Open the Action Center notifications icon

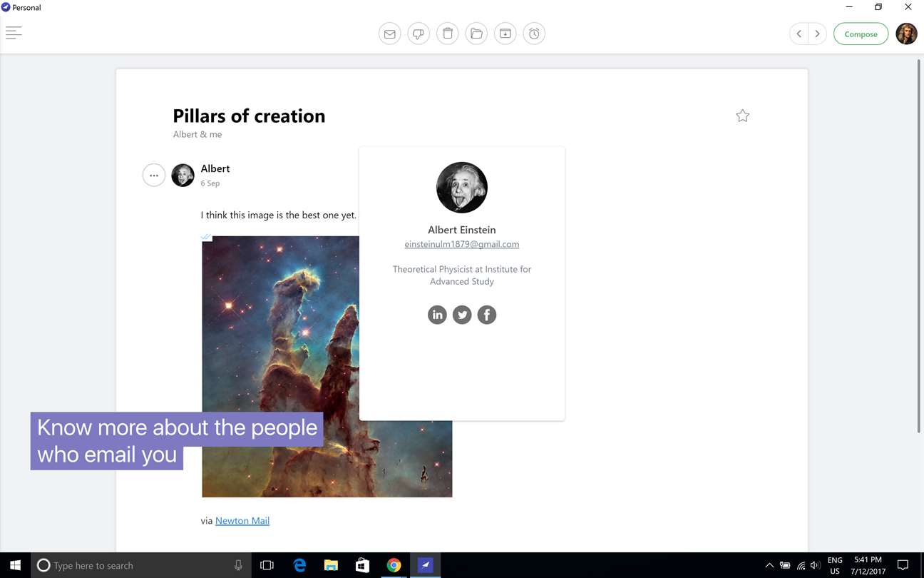click(903, 565)
